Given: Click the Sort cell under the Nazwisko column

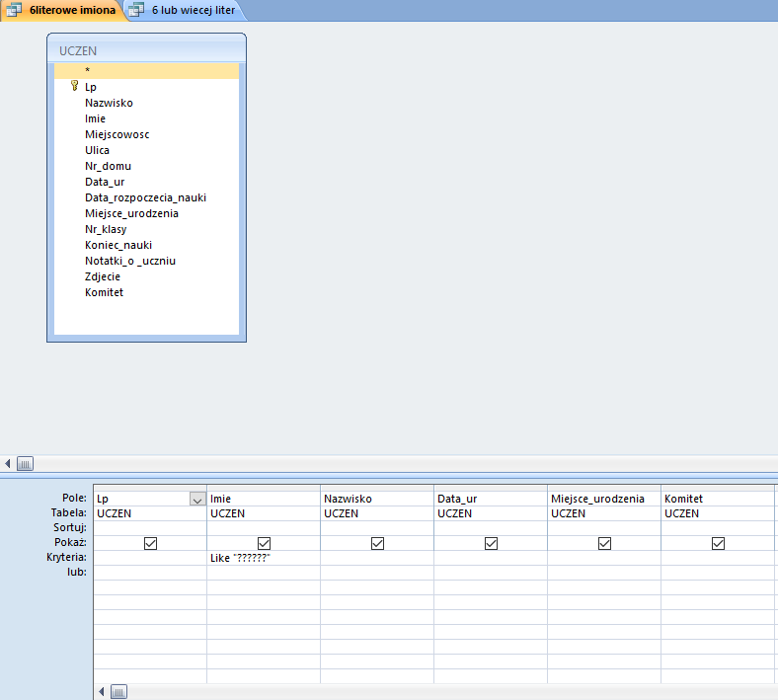Looking at the screenshot, I should pyautogui.click(x=376, y=528).
